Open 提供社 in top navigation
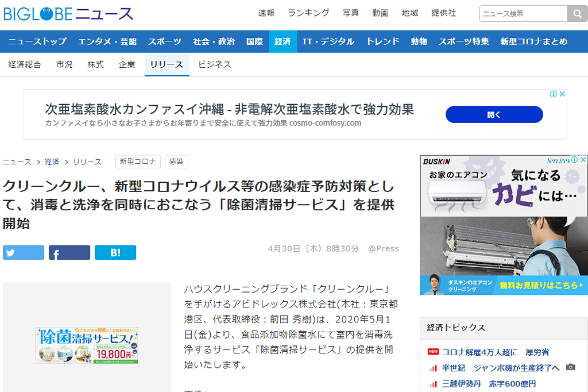 pyautogui.click(x=444, y=13)
